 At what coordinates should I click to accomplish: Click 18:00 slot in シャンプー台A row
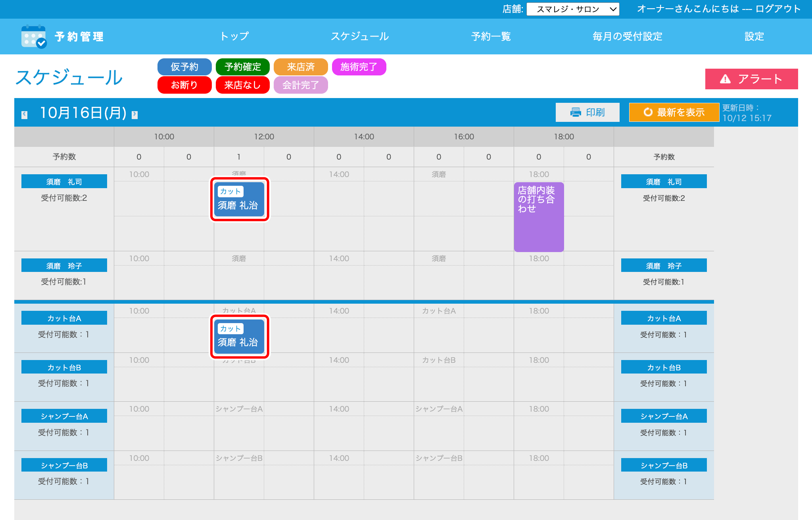(x=539, y=409)
